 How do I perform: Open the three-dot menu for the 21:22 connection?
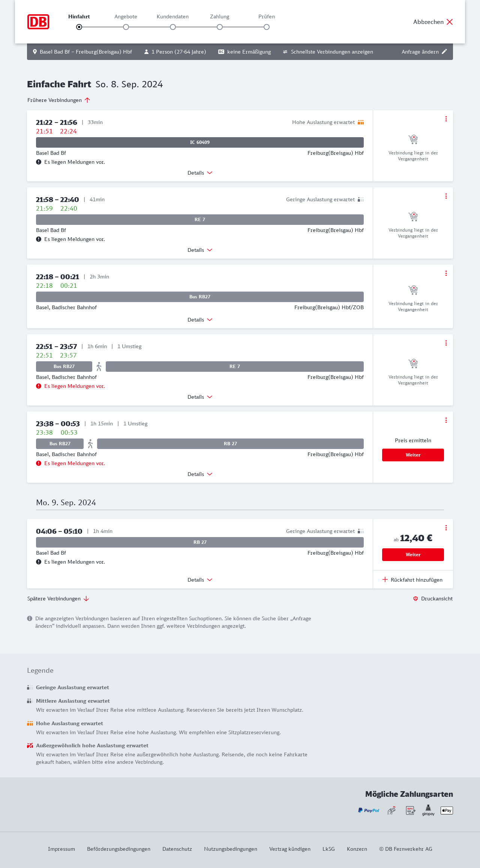446,119
